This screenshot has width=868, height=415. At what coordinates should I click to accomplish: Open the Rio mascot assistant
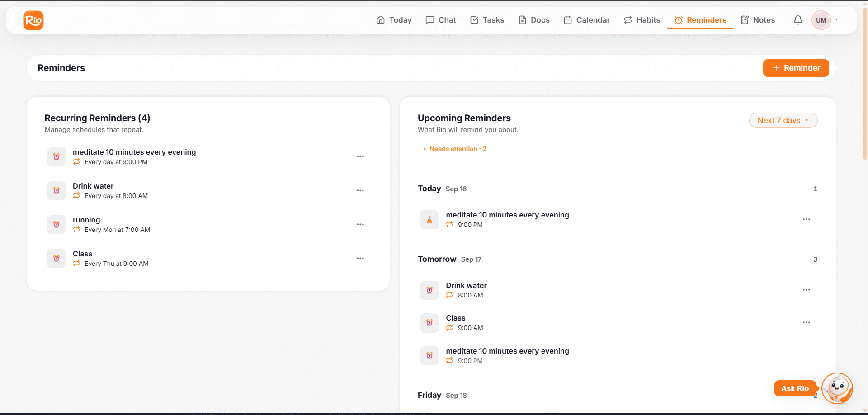click(837, 388)
